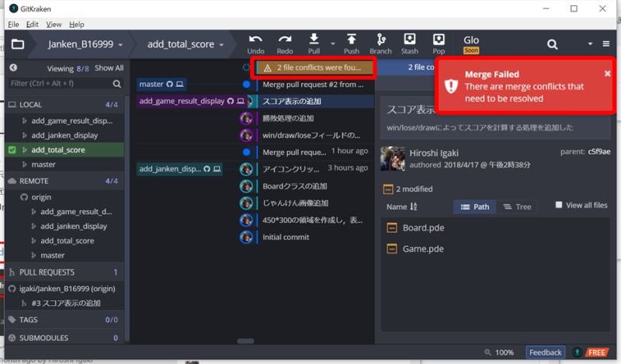Click the horizontal scrollbar under the graph
Screen dimensions: 621x364
pyautogui.click(x=245, y=341)
